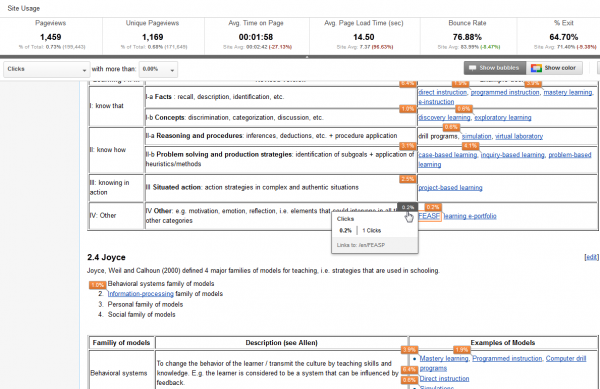Screen dimensions: 600x389
Task: Click the rainbow color icon on Show color
Action: click(536, 68)
